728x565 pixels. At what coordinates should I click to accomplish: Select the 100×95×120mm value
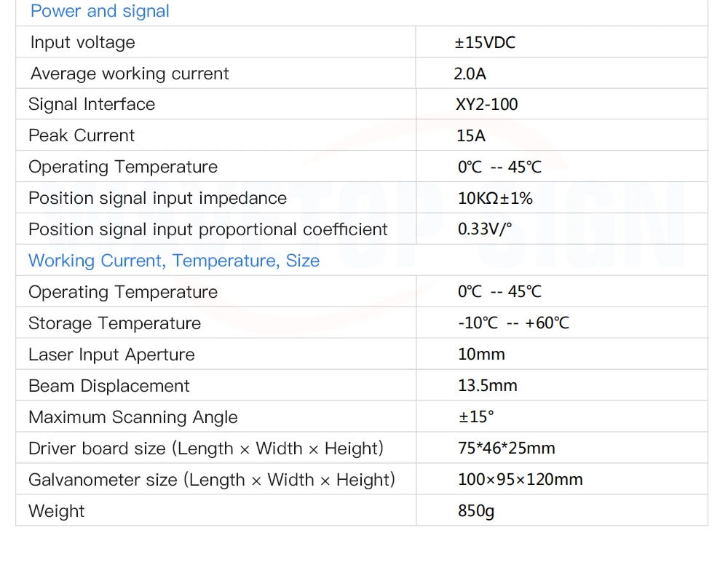pos(520,480)
